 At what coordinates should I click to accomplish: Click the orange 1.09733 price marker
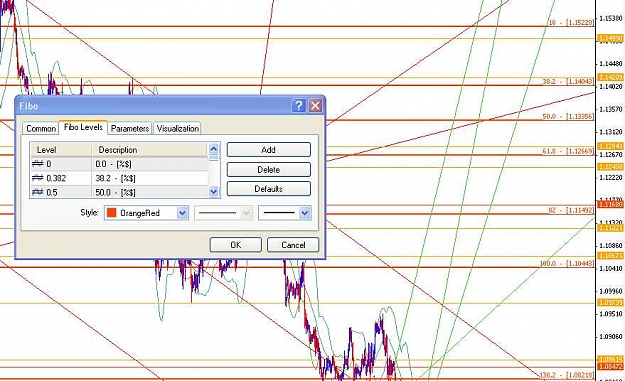[x=610, y=303]
